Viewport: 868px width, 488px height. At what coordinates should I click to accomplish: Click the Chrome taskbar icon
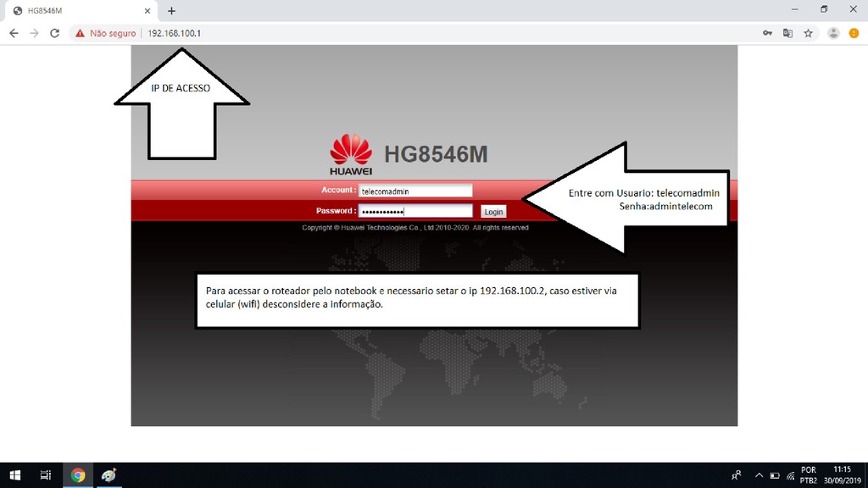(78, 475)
